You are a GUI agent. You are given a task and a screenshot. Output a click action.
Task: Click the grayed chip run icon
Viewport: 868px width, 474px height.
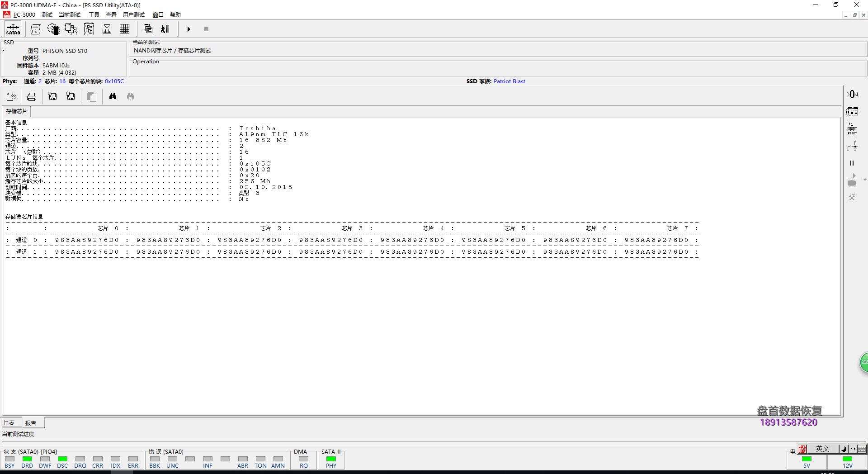(x=852, y=180)
